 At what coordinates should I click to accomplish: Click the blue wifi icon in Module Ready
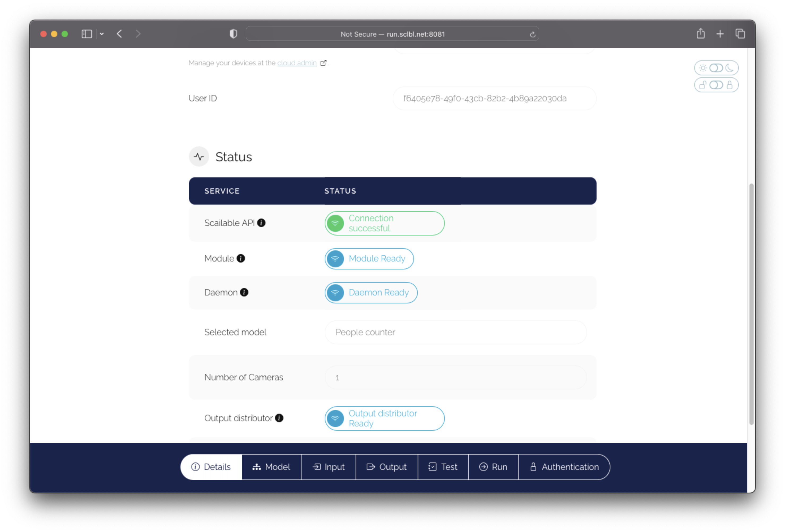335,259
